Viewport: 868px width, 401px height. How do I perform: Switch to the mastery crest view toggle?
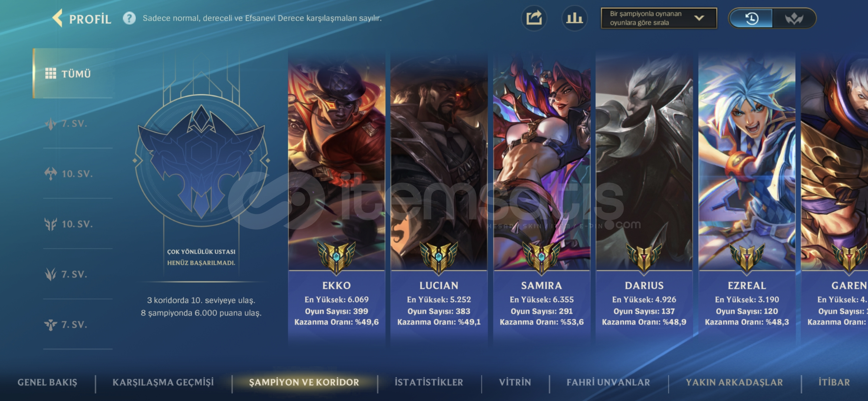(794, 18)
